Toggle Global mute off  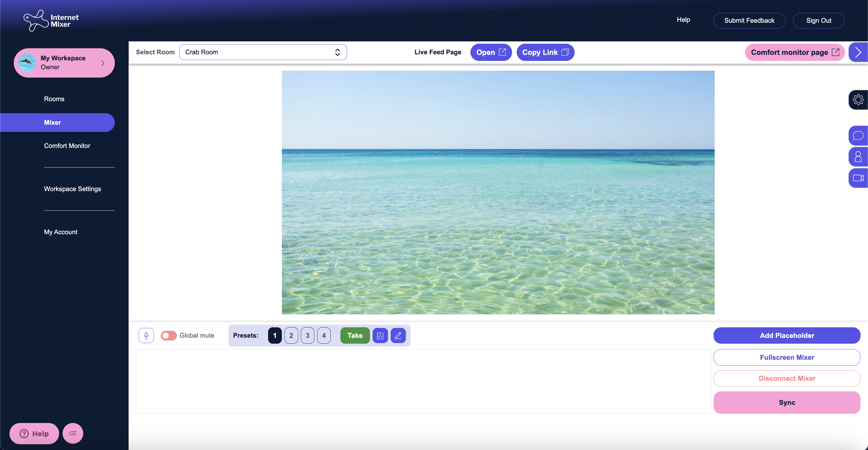coord(168,335)
